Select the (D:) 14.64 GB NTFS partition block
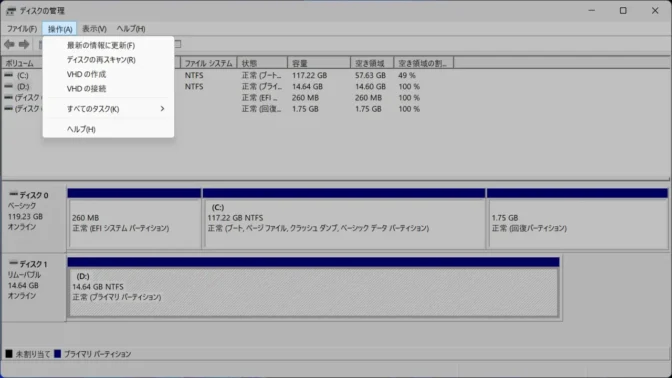Screen dimensions: 672x378 (313, 288)
